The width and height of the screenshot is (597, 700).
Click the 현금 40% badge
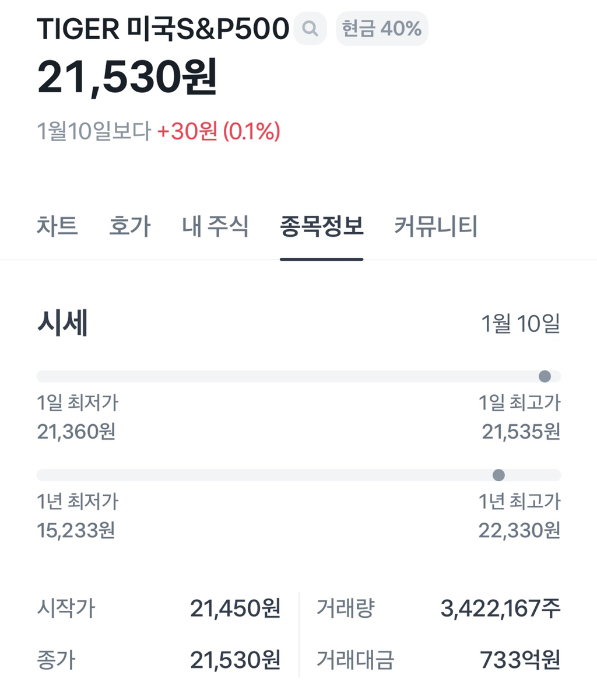click(x=381, y=28)
